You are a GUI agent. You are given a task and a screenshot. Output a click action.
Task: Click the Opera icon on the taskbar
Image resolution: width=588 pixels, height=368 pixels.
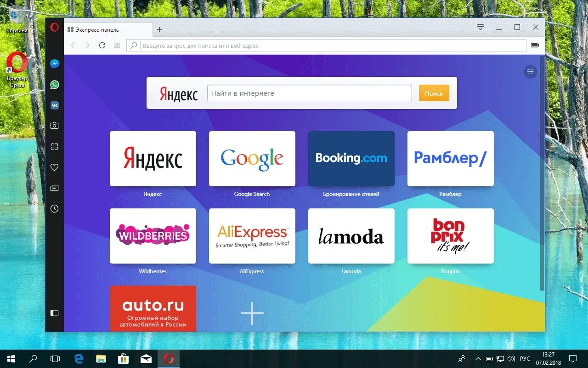coord(169,359)
